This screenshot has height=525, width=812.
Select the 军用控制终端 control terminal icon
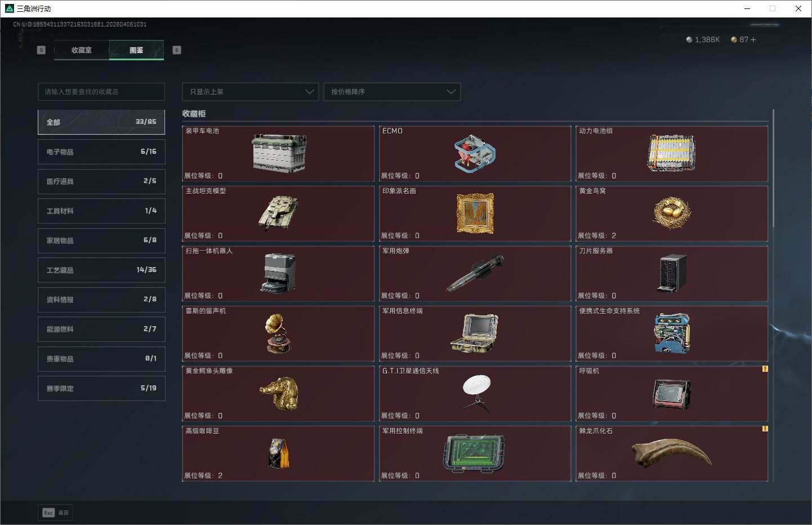pyautogui.click(x=475, y=453)
